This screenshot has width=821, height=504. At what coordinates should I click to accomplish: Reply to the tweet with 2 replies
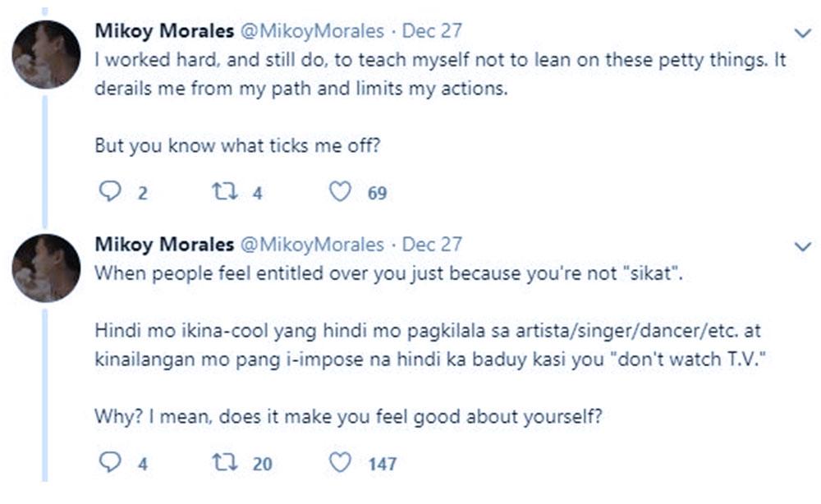click(110, 193)
